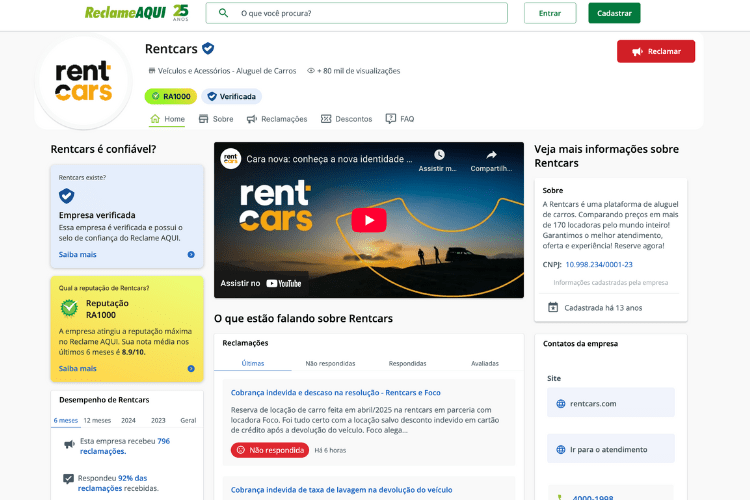Viewport: 750px width, 500px height.
Task: Click the 'Há 6 horas' timestamp
Action: 330,450
